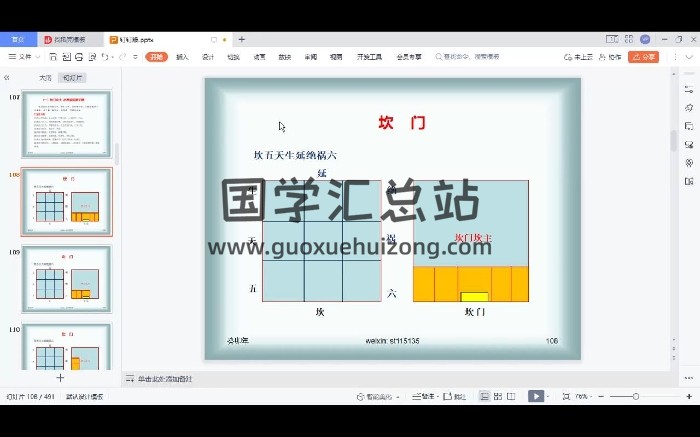This screenshot has height=437, width=700.
Task: Open the three-dot more options menu
Action: point(675,57)
